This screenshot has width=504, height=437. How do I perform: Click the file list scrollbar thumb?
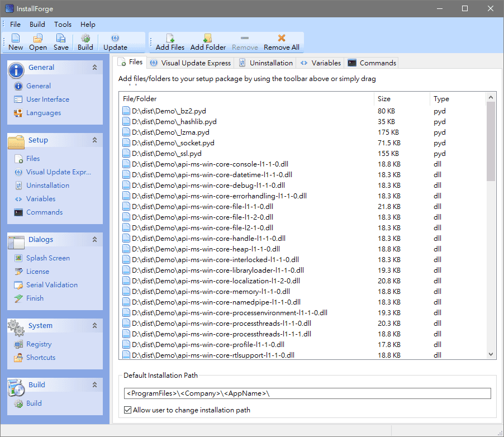(x=491, y=141)
